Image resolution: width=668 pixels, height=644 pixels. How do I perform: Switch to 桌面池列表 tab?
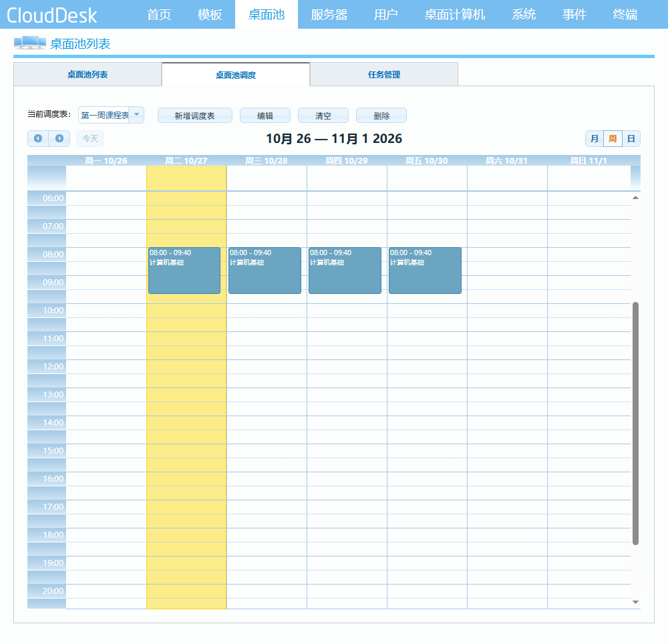point(88,75)
